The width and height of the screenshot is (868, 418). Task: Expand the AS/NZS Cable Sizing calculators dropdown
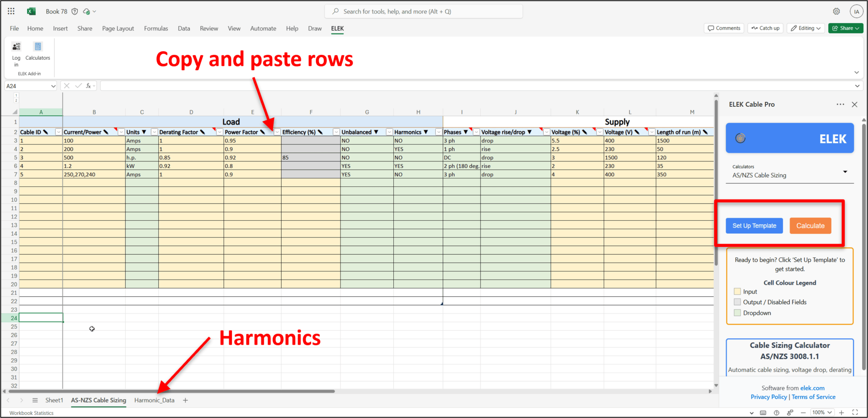[x=845, y=172]
